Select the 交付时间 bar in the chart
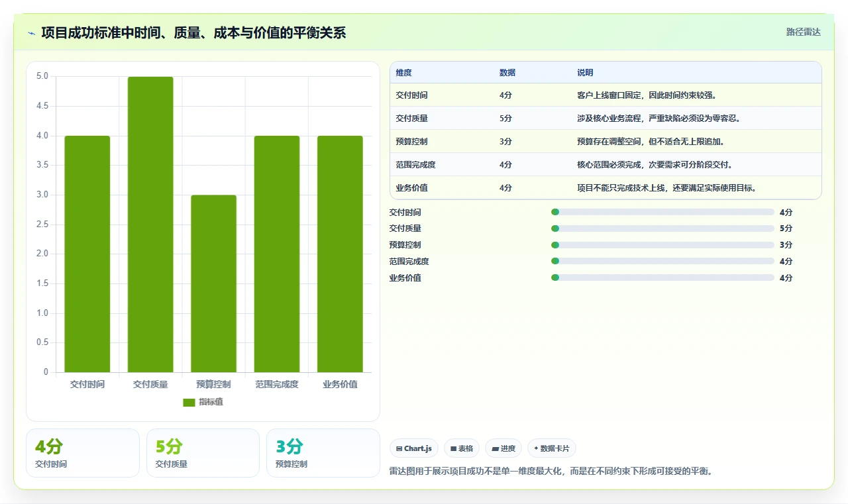The image size is (848, 504). (87, 254)
